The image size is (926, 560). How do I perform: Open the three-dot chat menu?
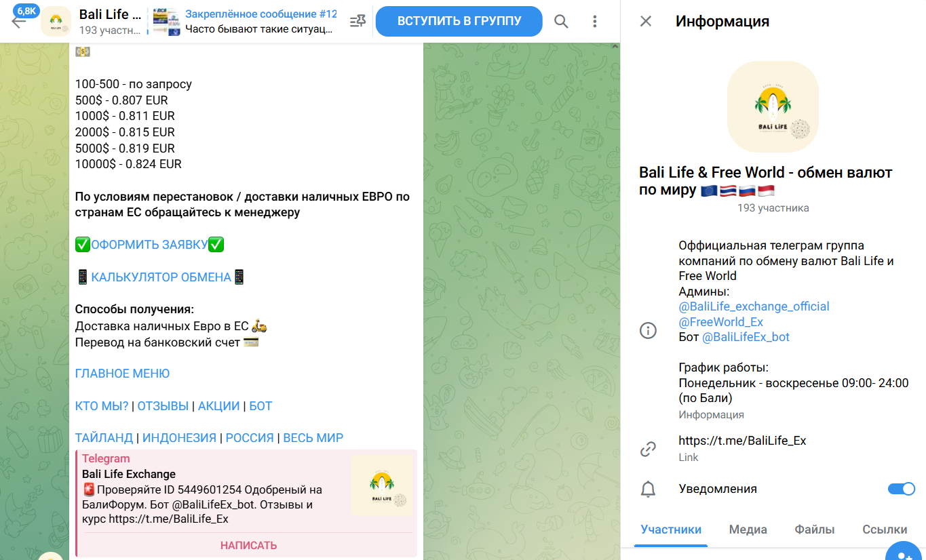tap(595, 22)
